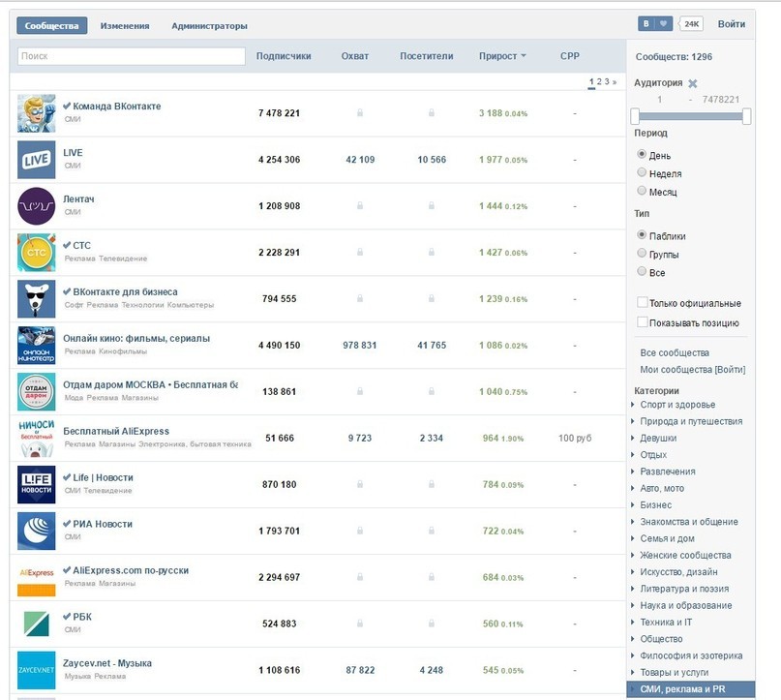Click the Посетители lock icon for РИА Новости
Image resolution: width=781 pixels, height=700 pixels.
432,531
